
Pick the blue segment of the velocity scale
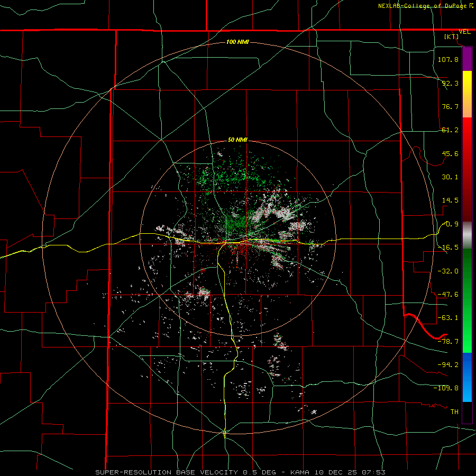point(467,377)
